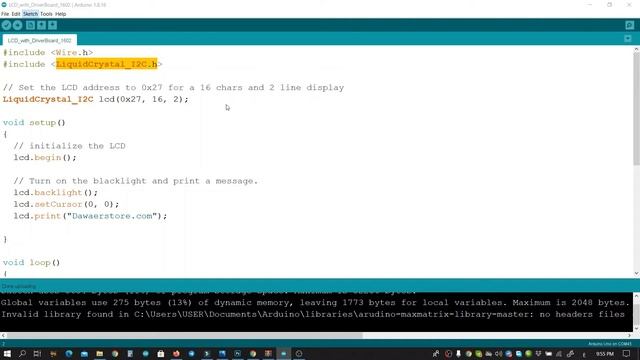Open File Explorer from taskbar
Screen dimensions: 640x360
pos(100,353)
